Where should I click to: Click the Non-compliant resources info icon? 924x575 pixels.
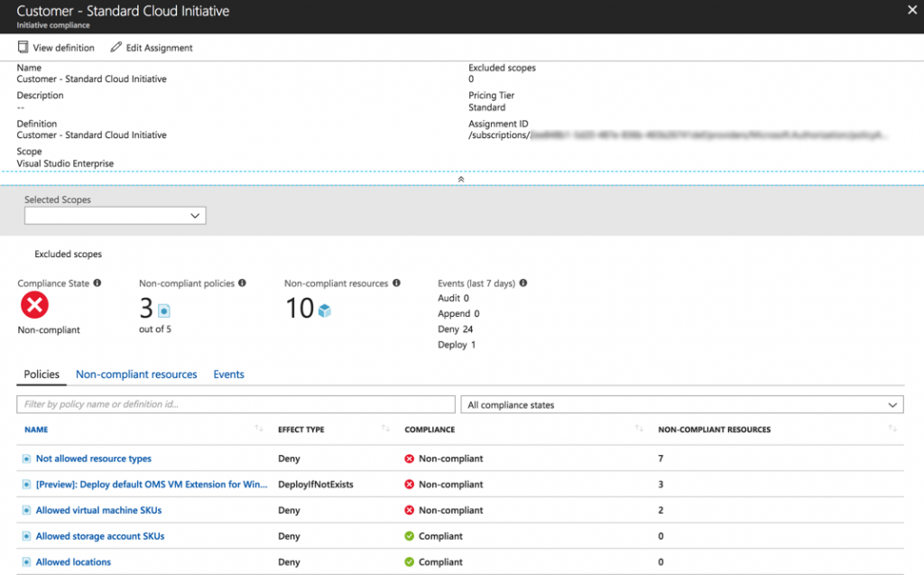(x=397, y=283)
